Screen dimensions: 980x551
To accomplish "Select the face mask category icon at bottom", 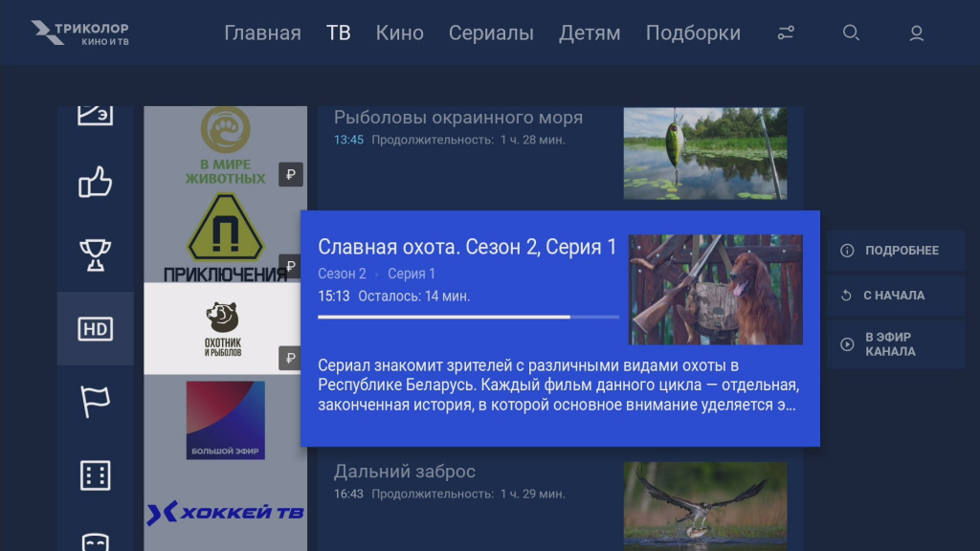I will (95, 541).
